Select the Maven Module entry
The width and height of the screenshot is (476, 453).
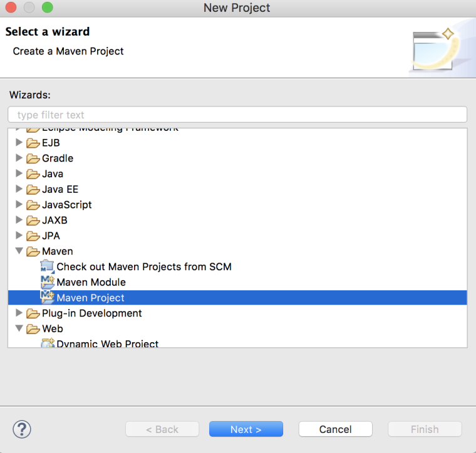(x=91, y=282)
